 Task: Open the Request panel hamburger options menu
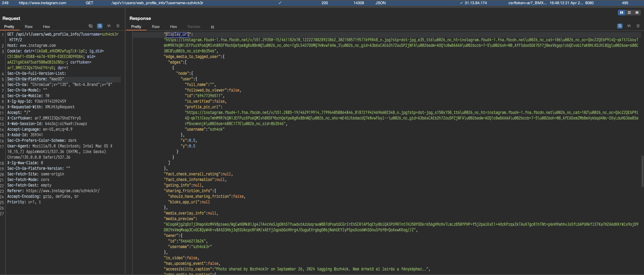pos(118,26)
